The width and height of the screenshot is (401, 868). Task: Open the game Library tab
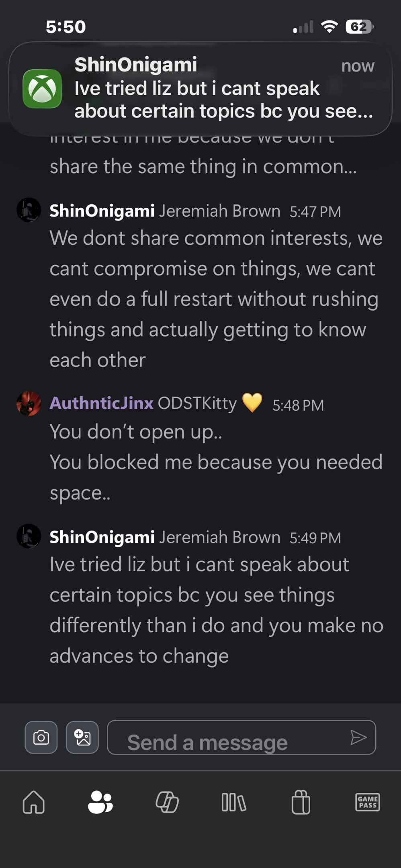click(234, 802)
